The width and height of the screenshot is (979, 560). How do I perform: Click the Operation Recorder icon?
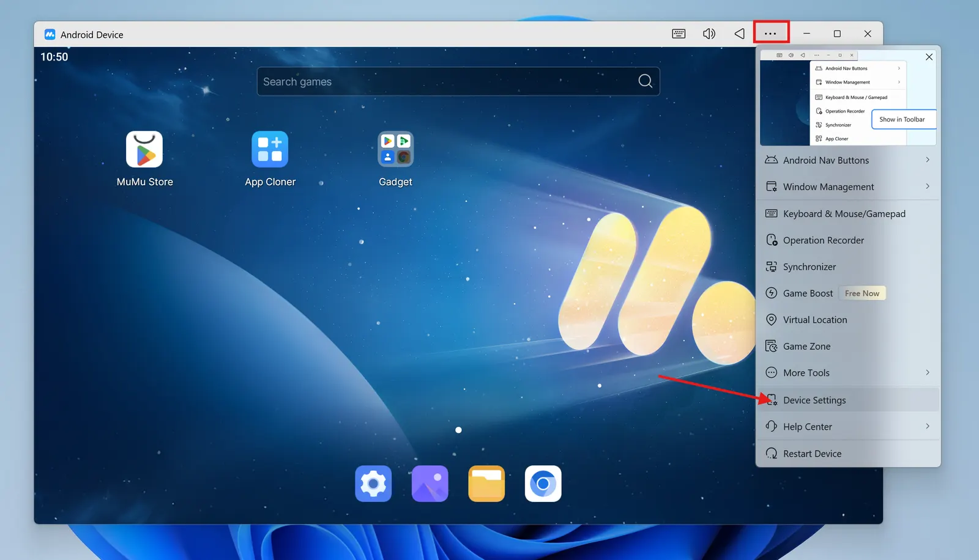click(772, 240)
